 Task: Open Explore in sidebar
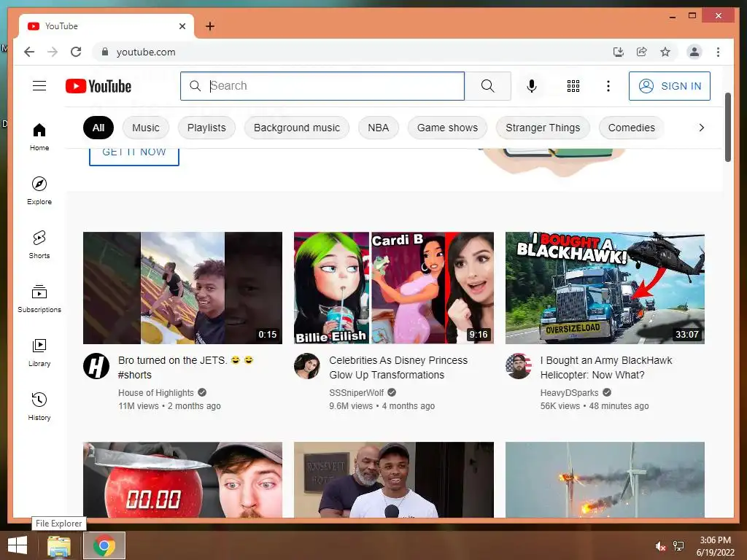pyautogui.click(x=39, y=190)
